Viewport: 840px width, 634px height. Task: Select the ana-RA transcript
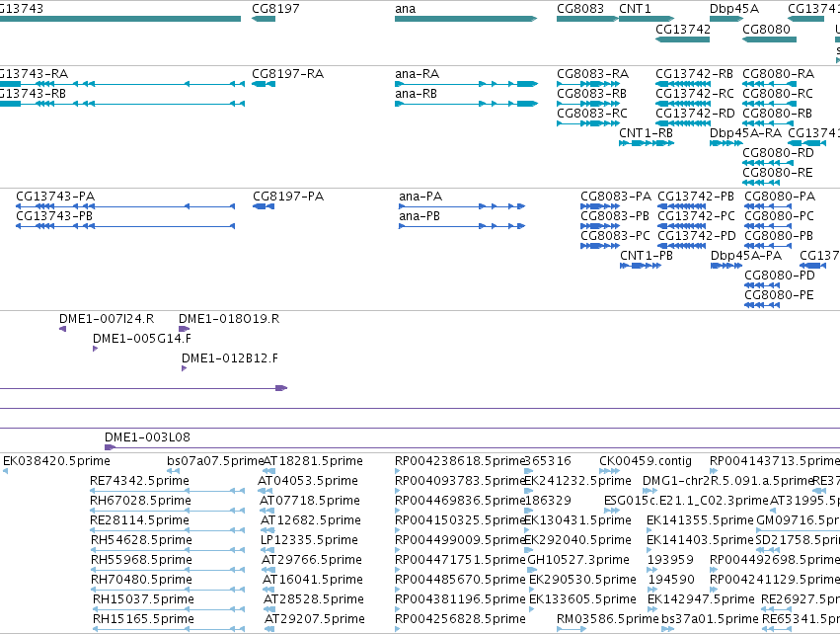pos(466,84)
